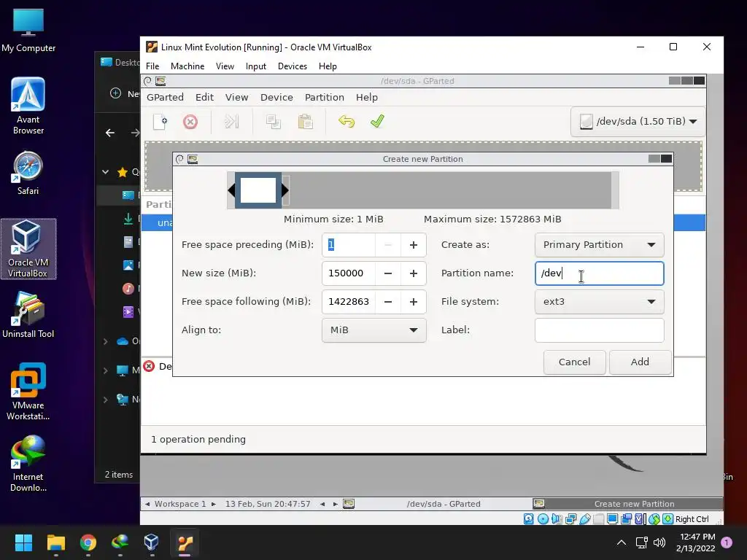Viewport: 747px width, 560px height.
Task: Open the Align to MiB dropdown
Action: coord(374,330)
